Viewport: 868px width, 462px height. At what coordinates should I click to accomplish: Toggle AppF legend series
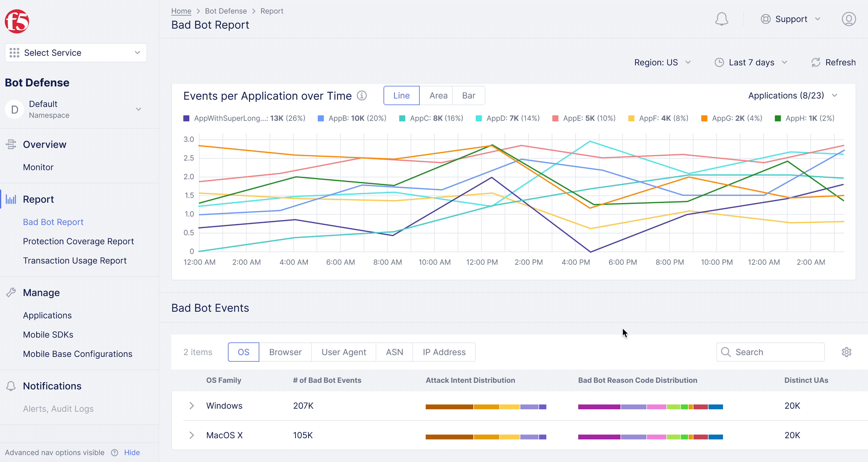658,118
